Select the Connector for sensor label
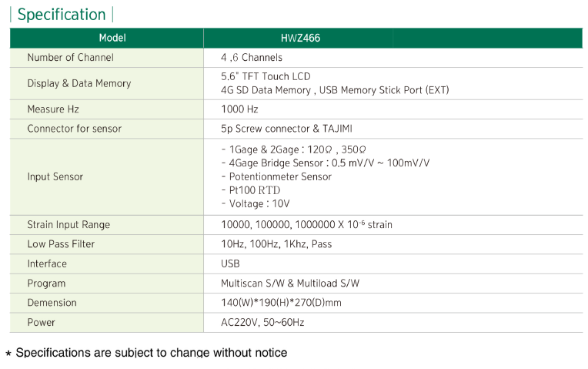The height and width of the screenshot is (369, 588). [75, 129]
